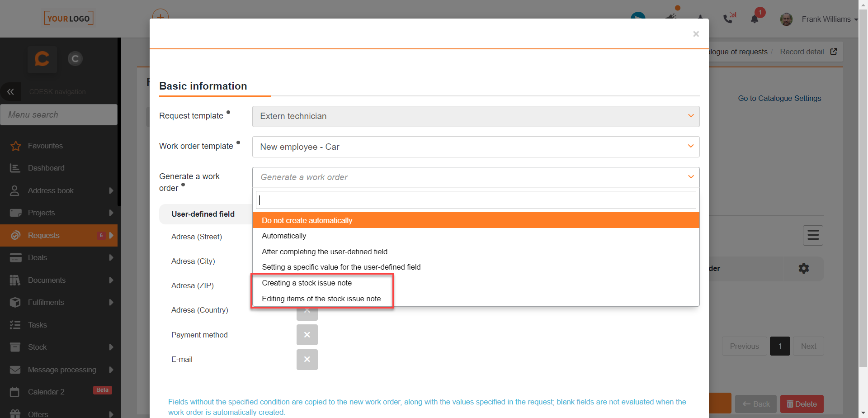Viewport: 868px width, 418px height.
Task: Expand Fulfilments submenu arrow
Action: (111, 302)
